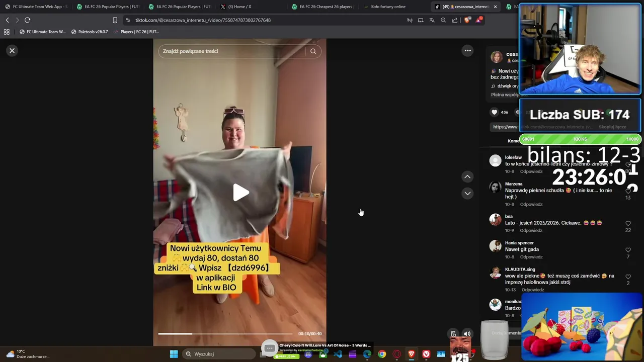This screenshot has width=644, height=362.
Task: Click the zoom magnifier icon in the address bar
Action: [443, 20]
